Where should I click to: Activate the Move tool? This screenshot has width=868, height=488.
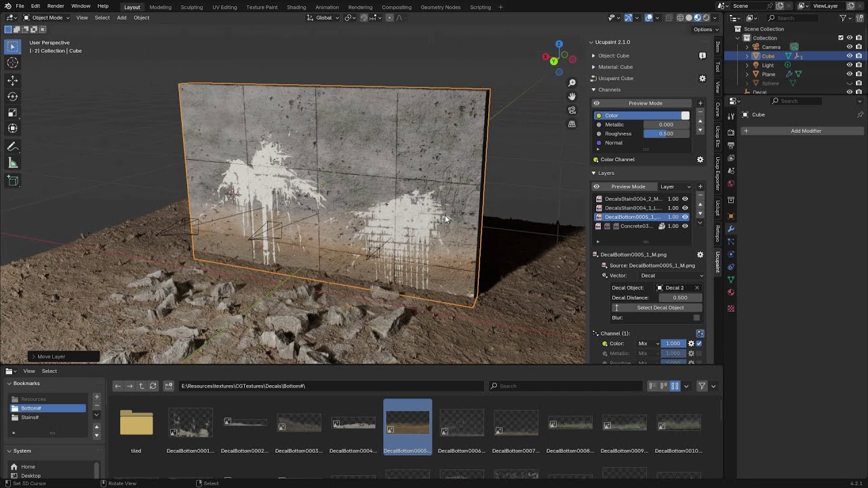[x=12, y=80]
